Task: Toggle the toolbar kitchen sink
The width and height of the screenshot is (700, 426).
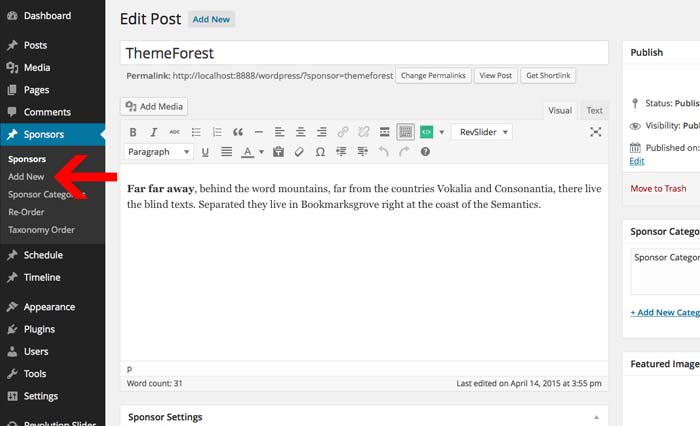Action: point(405,132)
